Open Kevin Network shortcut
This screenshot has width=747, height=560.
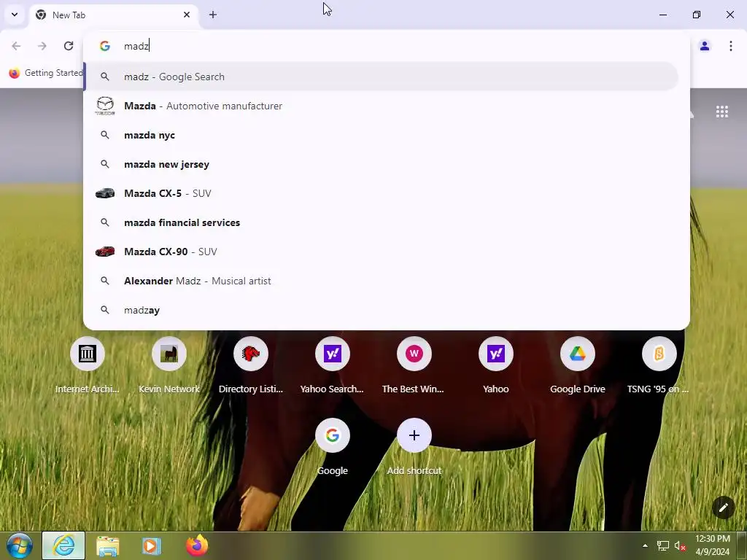pyautogui.click(x=169, y=366)
